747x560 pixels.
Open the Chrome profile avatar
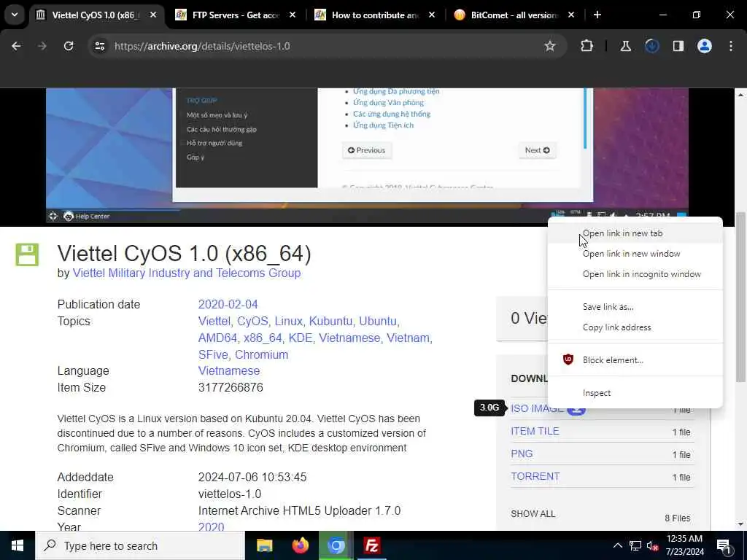705,46
